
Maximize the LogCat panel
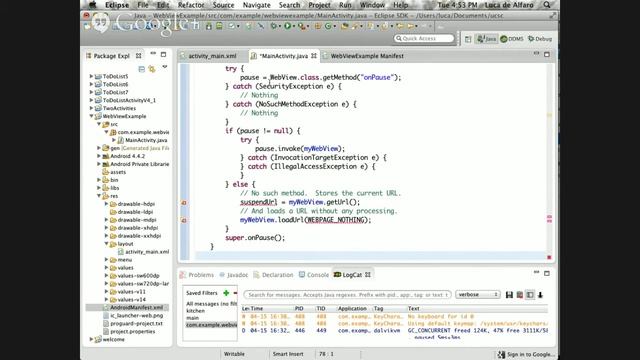pyautogui.click(x=547, y=273)
